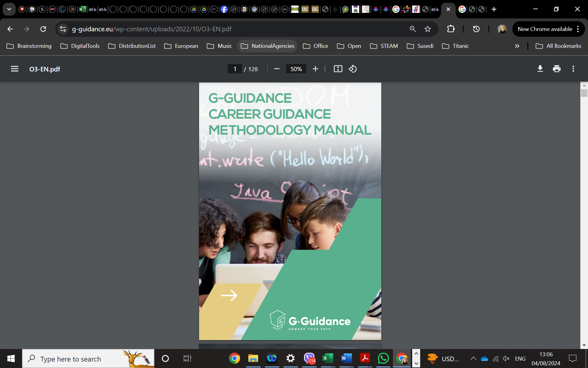This screenshot has height=368, width=588.
Task: Open Cortana circle icon on taskbar
Action: 165,358
